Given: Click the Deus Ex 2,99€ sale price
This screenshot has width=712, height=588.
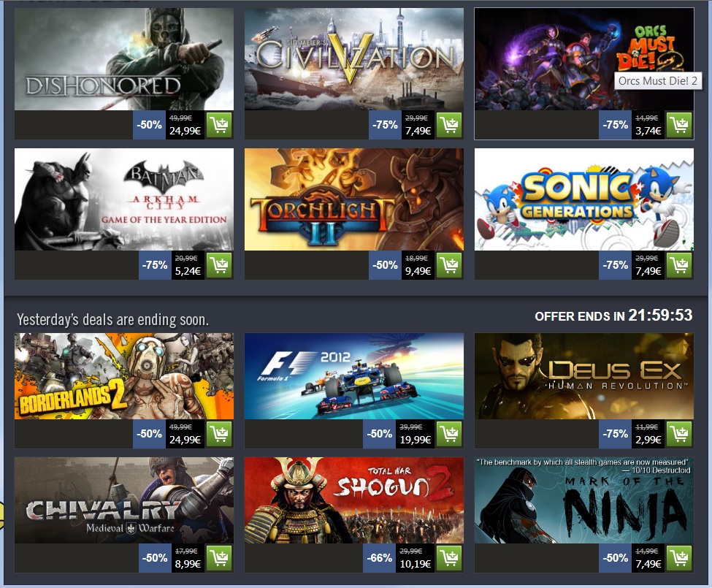Looking at the screenshot, I should pyautogui.click(x=648, y=440).
